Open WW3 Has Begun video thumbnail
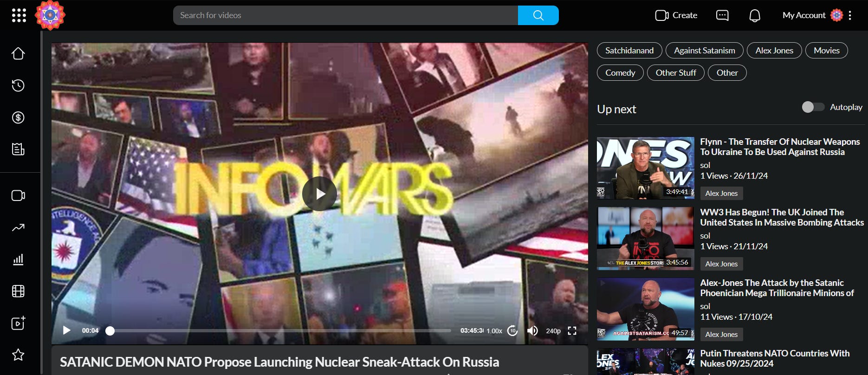The image size is (868, 375). pos(646,239)
